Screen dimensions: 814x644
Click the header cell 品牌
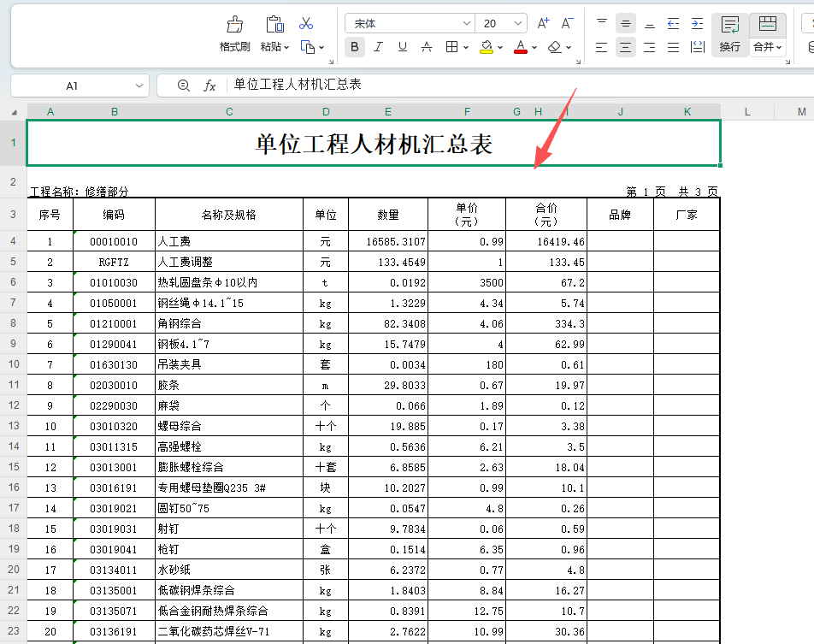pos(620,215)
